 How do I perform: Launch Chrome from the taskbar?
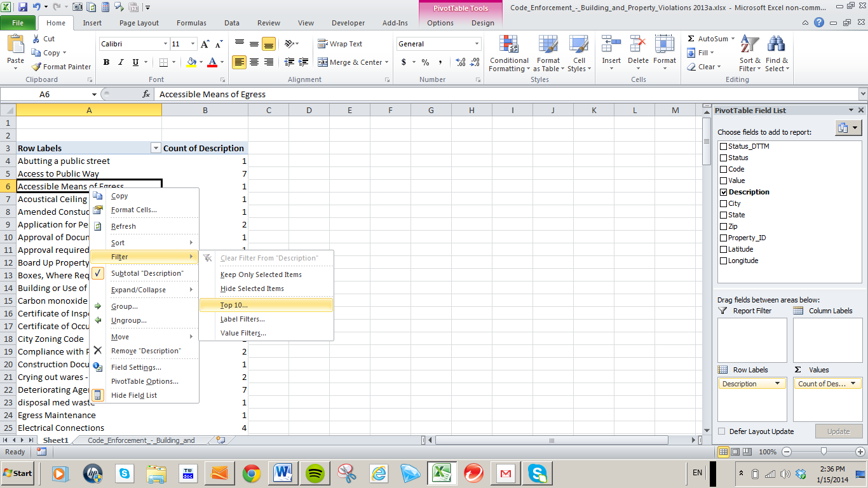tap(252, 473)
